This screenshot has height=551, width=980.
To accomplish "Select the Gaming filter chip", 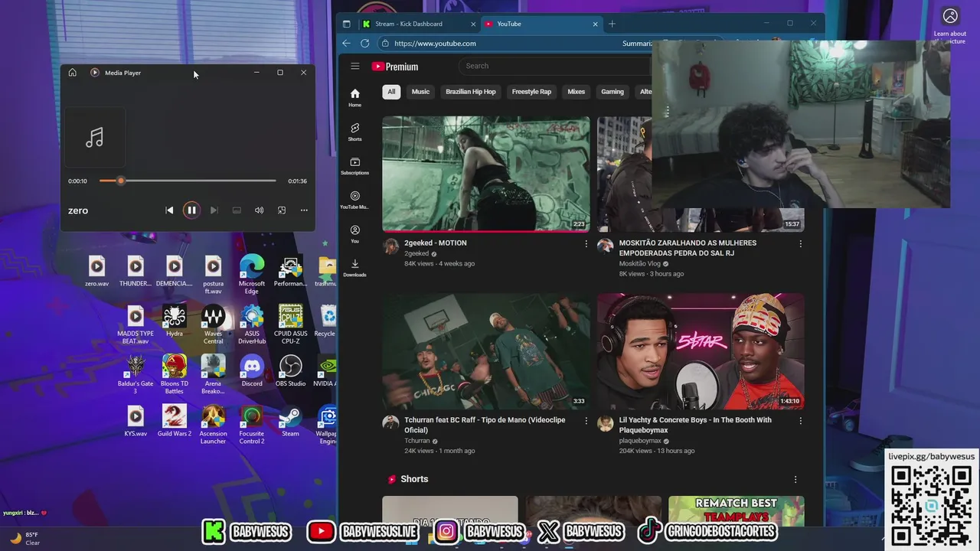I will point(612,92).
